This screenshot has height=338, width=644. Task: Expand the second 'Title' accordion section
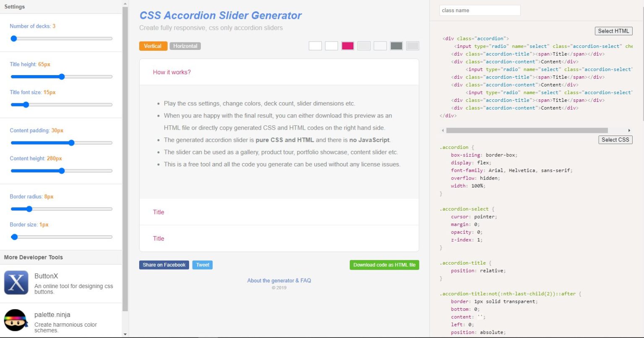158,212
